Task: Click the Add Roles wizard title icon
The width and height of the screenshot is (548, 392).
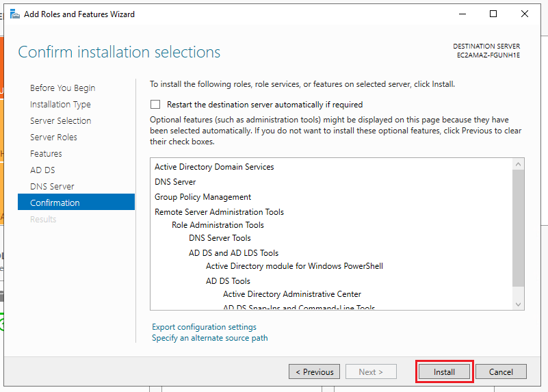Action: pos(14,14)
